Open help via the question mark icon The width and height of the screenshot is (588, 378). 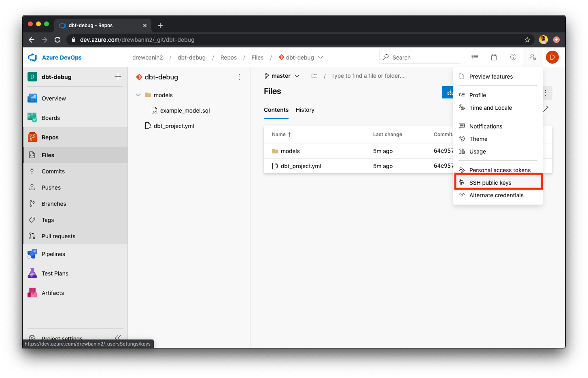coord(513,57)
